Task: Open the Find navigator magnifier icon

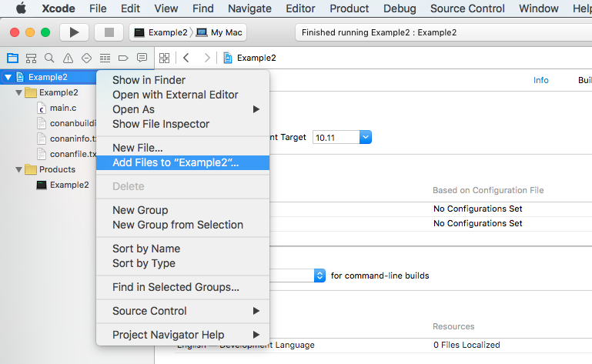Action: pyautogui.click(x=49, y=58)
